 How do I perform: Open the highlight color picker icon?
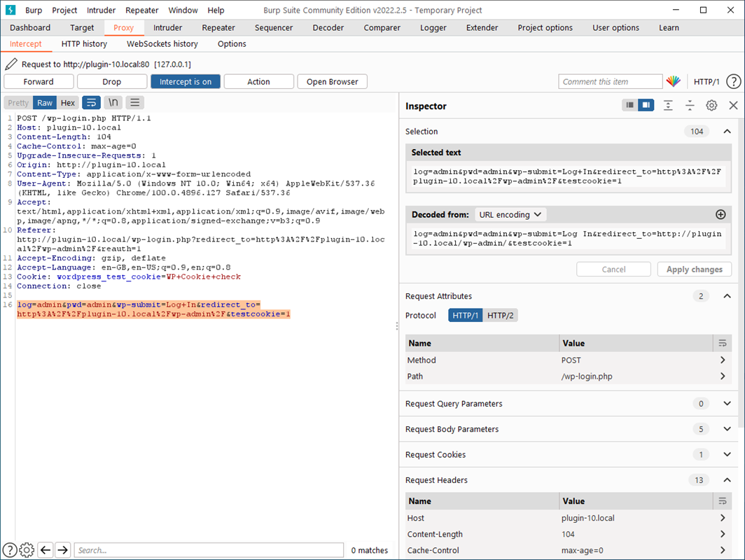[x=674, y=82]
